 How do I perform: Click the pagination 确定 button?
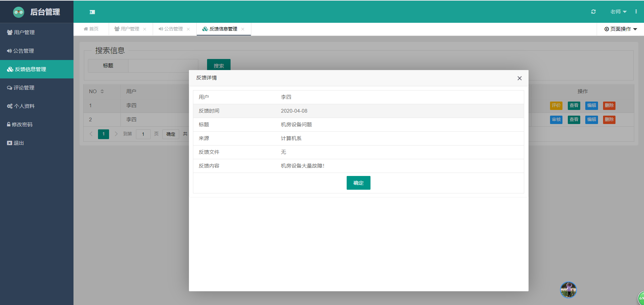pos(171,134)
